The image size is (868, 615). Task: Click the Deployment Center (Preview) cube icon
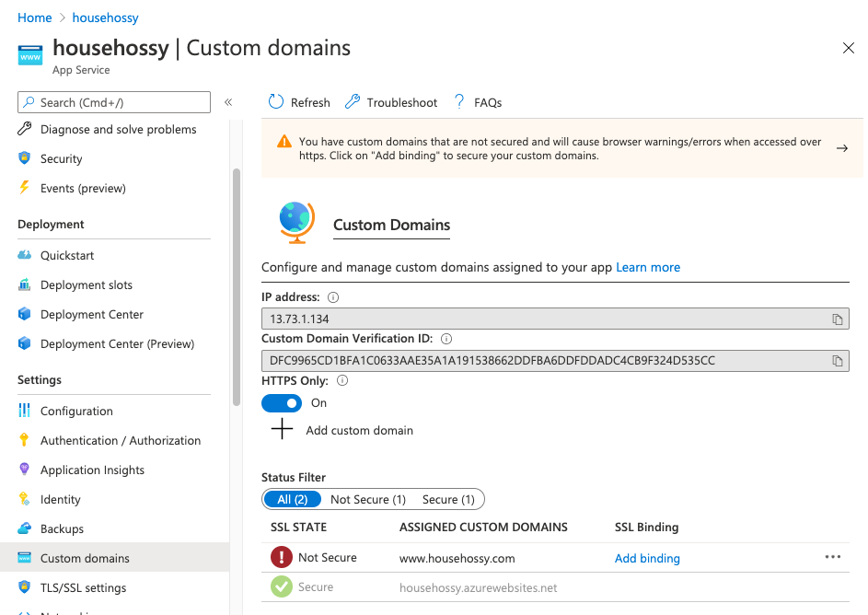[24, 343]
